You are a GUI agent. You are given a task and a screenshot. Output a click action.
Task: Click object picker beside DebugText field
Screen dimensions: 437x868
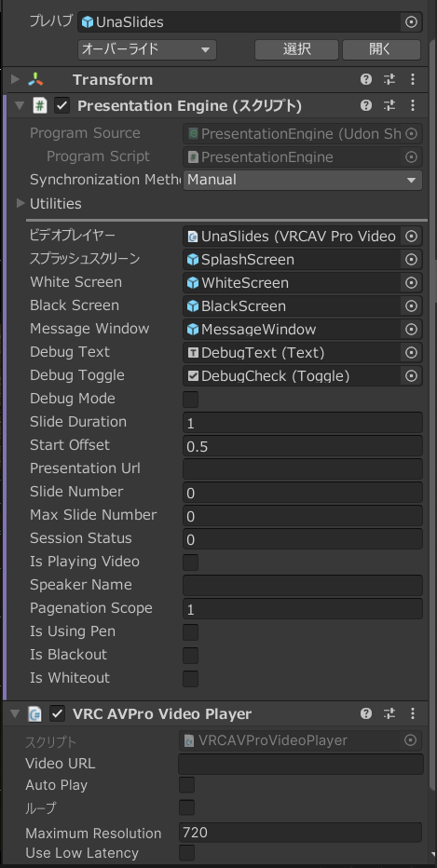tap(411, 353)
